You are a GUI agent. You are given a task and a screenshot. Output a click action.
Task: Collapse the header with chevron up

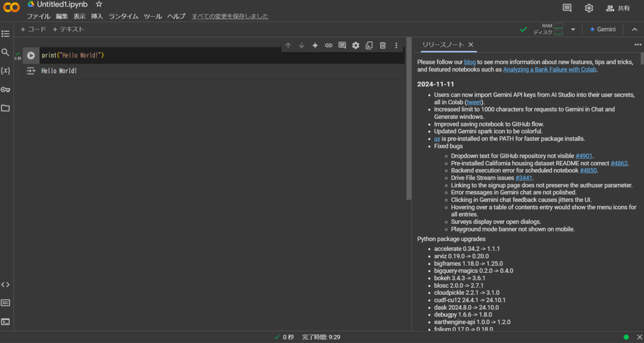[x=634, y=29]
